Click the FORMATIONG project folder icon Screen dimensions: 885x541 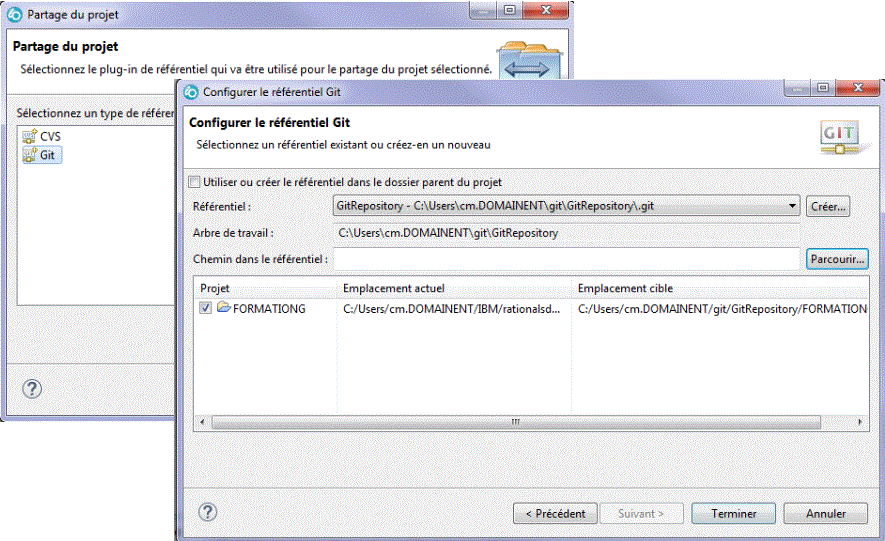224,307
